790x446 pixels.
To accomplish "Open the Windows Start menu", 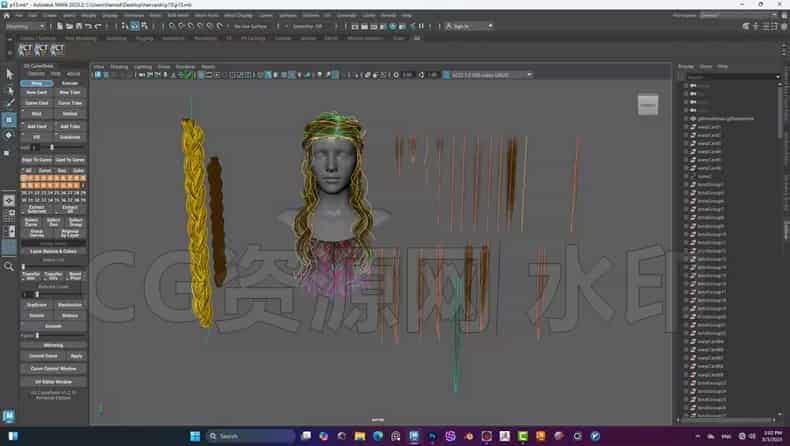I will click(195, 436).
